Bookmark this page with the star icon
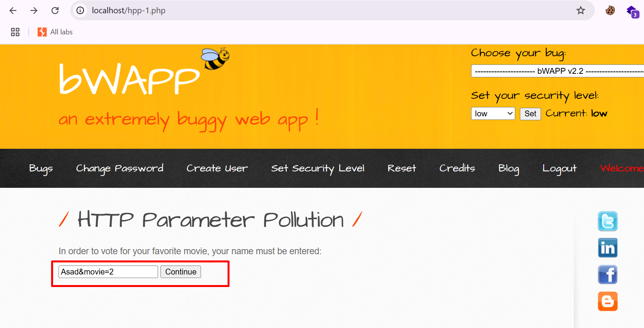This screenshot has height=328, width=644. (580, 11)
